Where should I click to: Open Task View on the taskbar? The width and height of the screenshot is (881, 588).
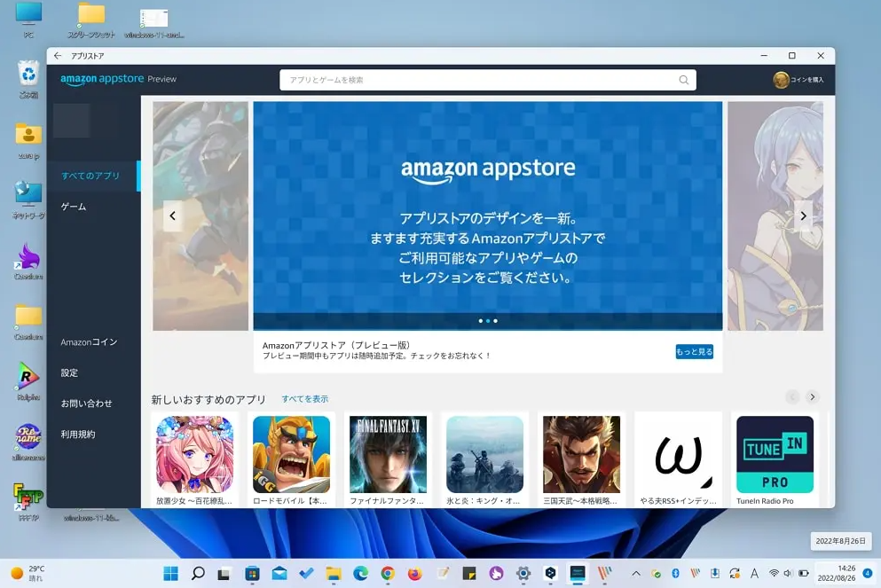(224, 574)
